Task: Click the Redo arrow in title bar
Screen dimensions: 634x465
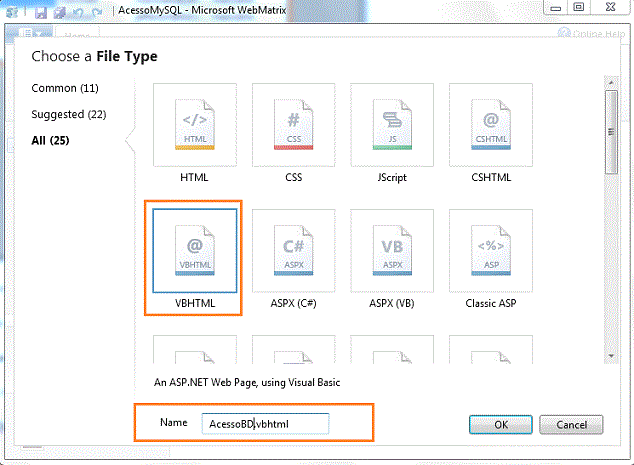Action: click(97, 13)
